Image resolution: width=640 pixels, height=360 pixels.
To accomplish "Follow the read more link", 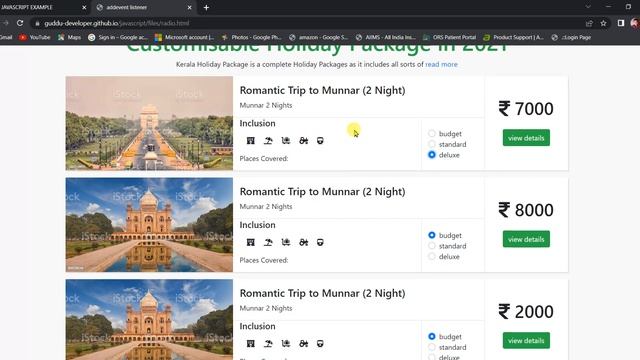I will pyautogui.click(x=441, y=64).
